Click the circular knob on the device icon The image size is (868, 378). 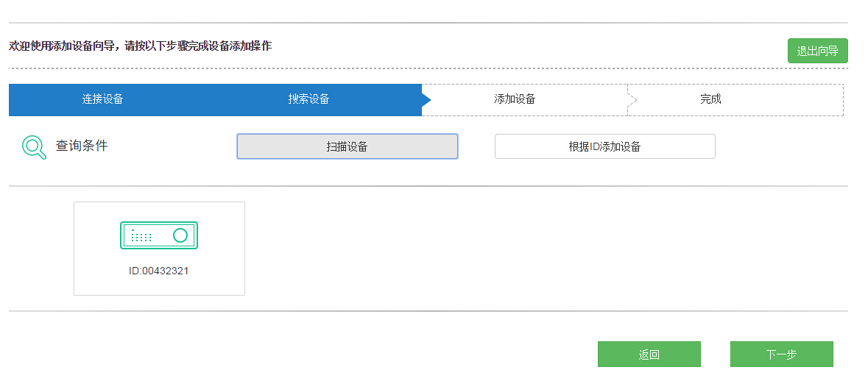(180, 235)
